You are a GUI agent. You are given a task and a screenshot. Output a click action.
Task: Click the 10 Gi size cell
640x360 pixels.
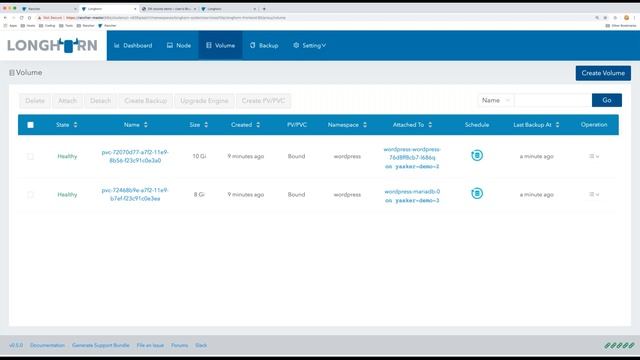(199, 156)
